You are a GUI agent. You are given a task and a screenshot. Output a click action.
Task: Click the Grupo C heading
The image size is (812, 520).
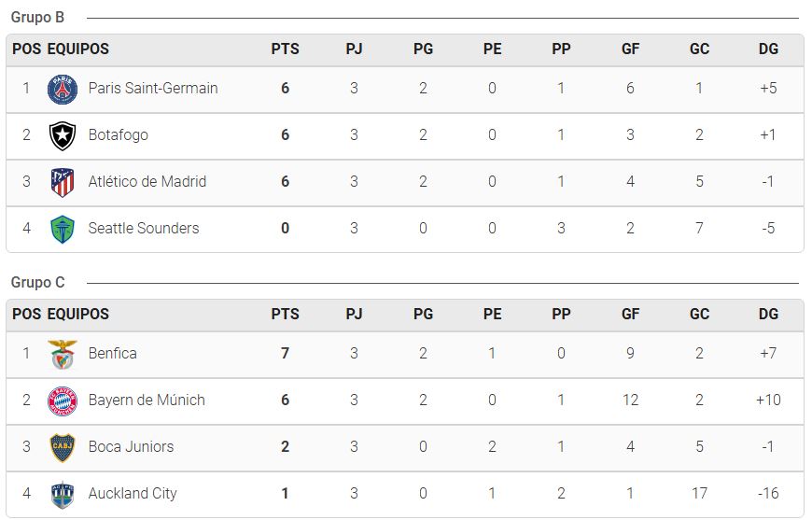click(x=37, y=282)
